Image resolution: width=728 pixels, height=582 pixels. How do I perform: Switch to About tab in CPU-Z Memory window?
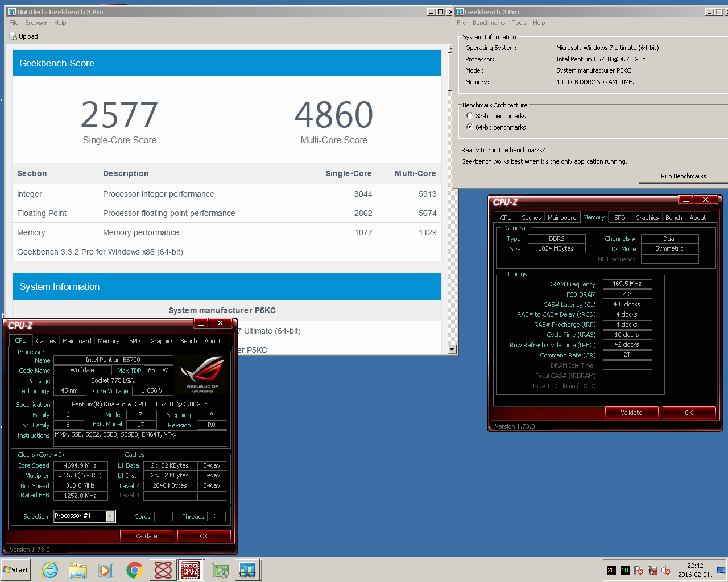[698, 218]
